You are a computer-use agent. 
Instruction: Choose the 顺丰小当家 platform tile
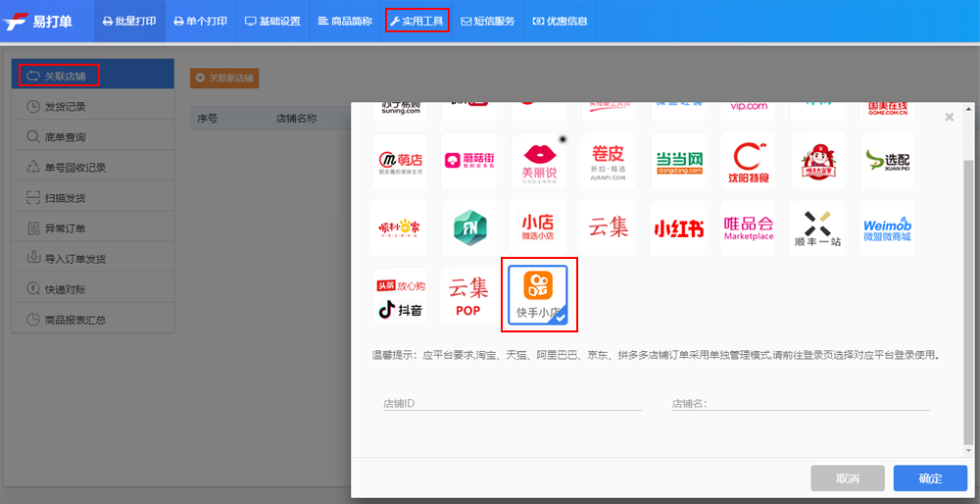tap(399, 228)
